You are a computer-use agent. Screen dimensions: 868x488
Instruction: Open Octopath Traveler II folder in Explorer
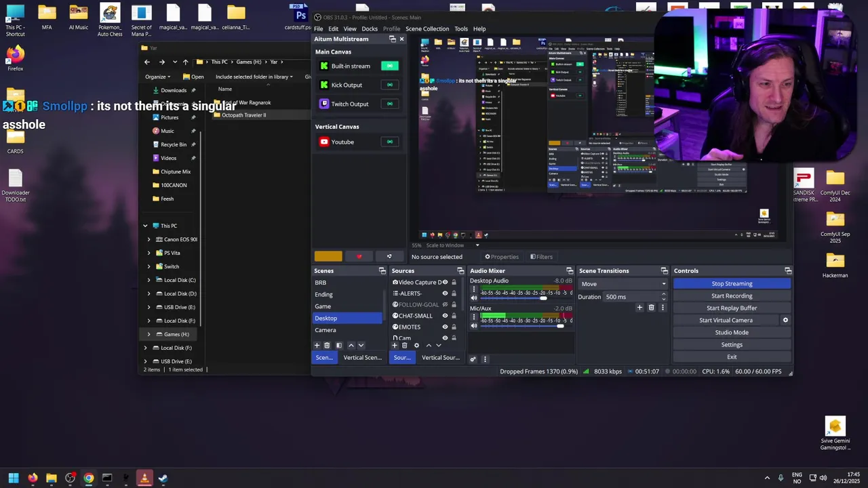pos(243,115)
